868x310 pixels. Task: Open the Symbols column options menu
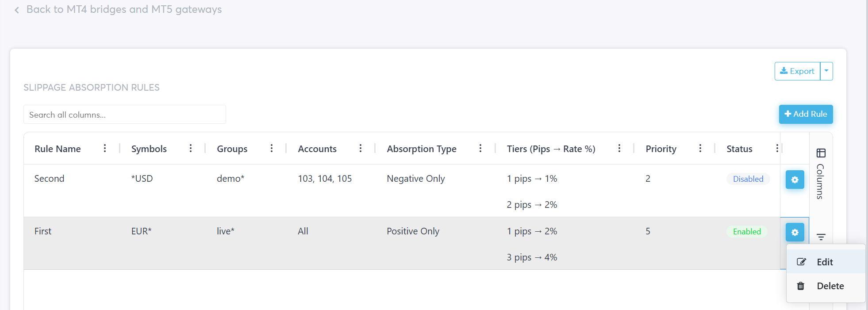(191, 149)
